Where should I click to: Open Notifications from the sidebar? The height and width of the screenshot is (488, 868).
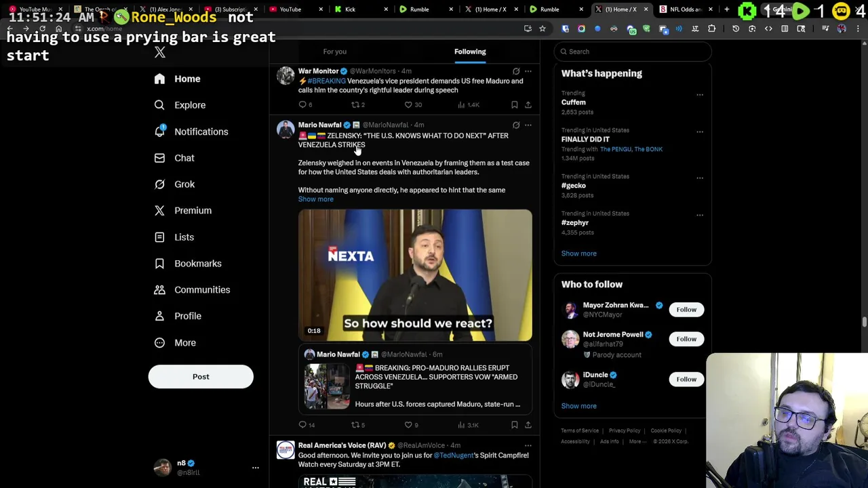(191, 131)
